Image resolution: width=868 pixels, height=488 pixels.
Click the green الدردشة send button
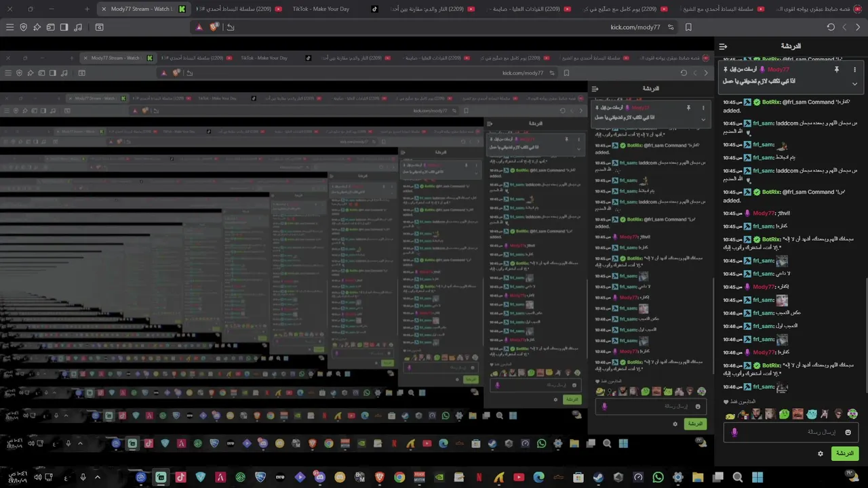click(x=845, y=453)
